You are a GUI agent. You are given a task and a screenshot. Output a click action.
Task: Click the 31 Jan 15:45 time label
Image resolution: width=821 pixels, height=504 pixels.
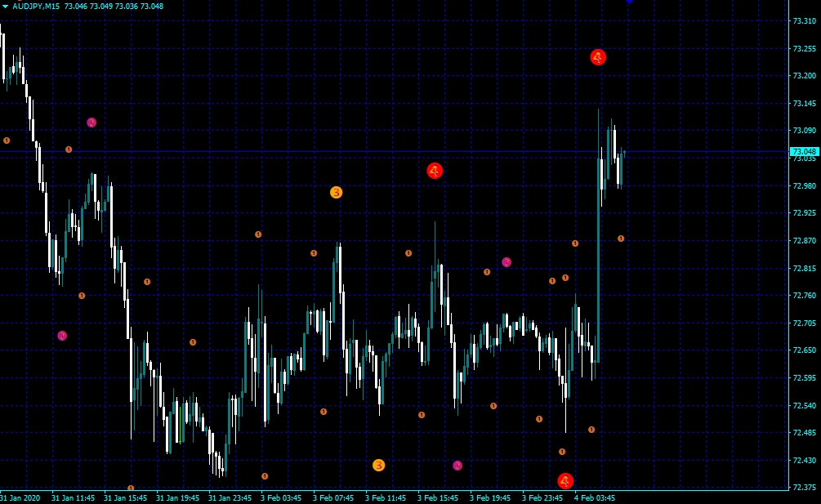pyautogui.click(x=125, y=497)
